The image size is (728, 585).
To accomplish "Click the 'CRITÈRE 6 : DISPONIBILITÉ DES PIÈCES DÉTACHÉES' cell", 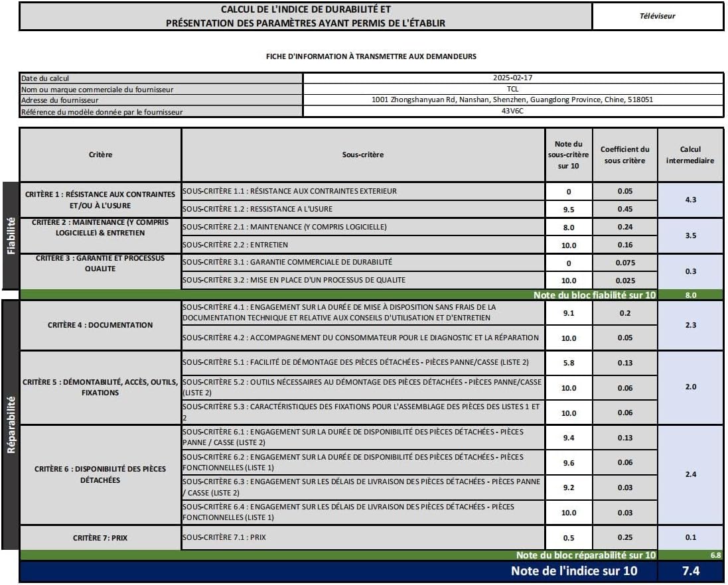I will tap(100, 474).
